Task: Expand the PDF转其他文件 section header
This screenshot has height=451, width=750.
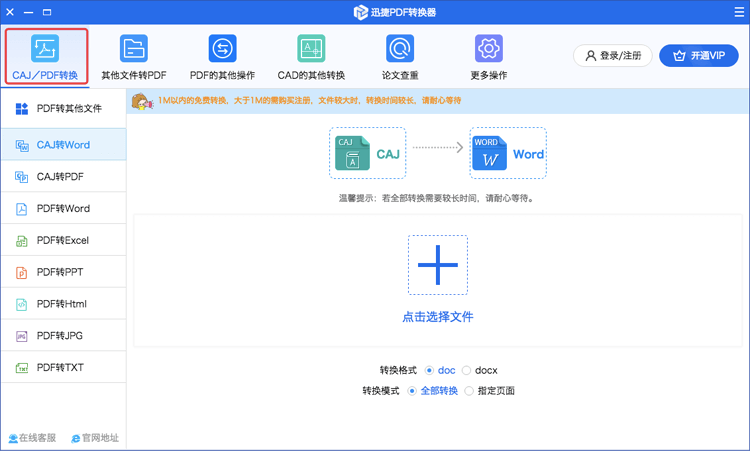Action: tap(64, 109)
